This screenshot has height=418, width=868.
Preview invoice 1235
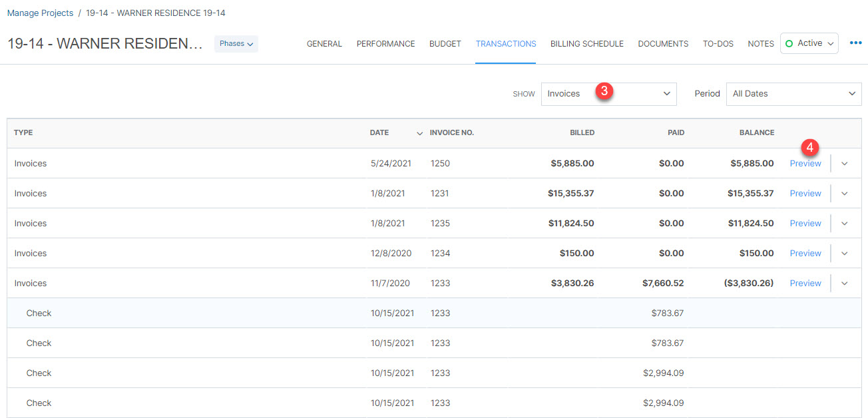(805, 224)
